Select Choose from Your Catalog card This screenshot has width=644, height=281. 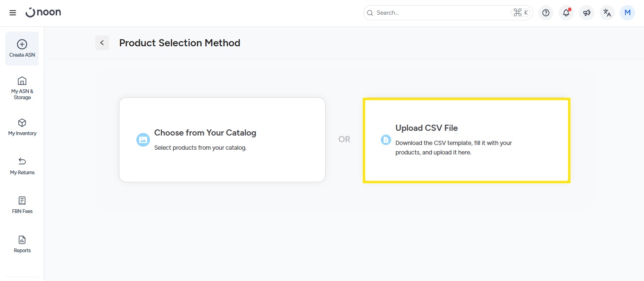(222, 139)
